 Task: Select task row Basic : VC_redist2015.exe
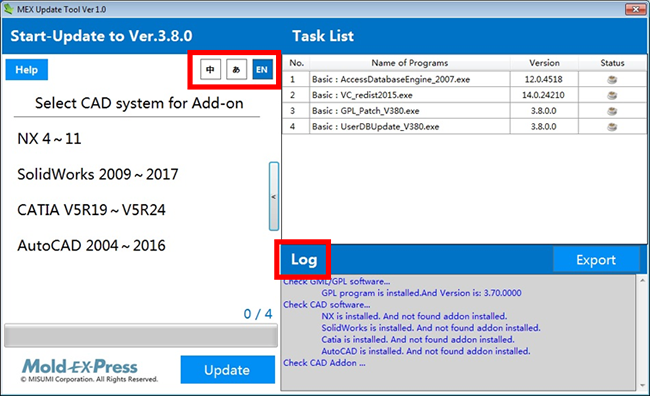(464, 95)
